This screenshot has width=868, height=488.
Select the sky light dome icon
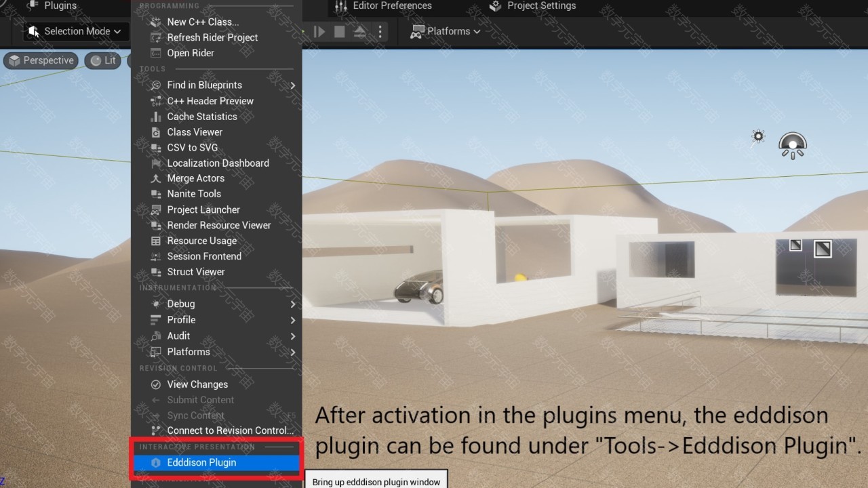coord(792,145)
